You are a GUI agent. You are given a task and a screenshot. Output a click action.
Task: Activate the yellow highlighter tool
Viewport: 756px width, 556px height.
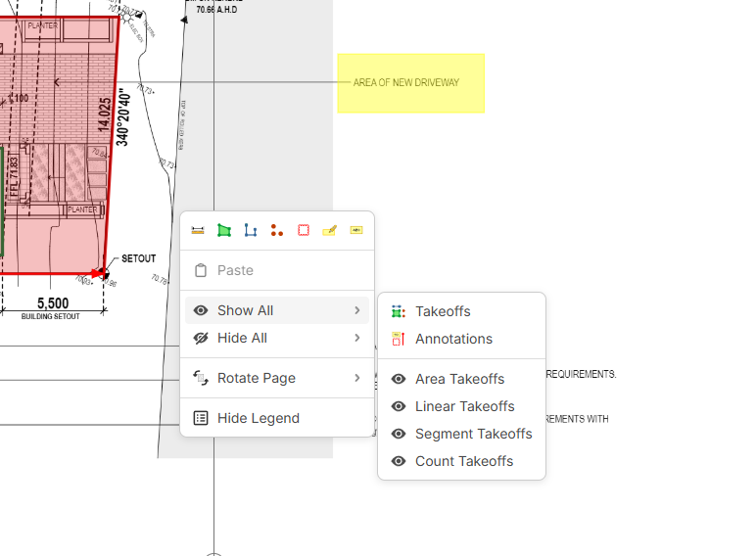pyautogui.click(x=330, y=231)
